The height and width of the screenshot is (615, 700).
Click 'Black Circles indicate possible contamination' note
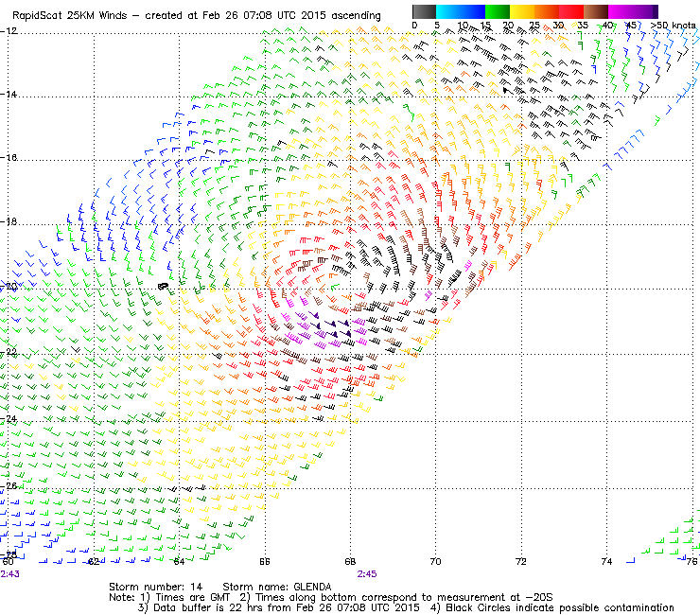(x=560, y=607)
